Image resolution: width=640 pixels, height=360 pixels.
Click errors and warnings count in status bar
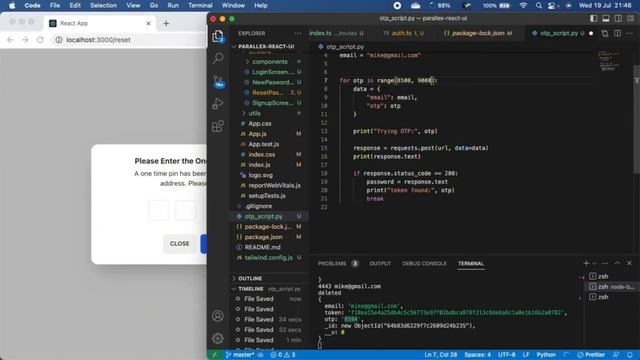(x=283, y=355)
